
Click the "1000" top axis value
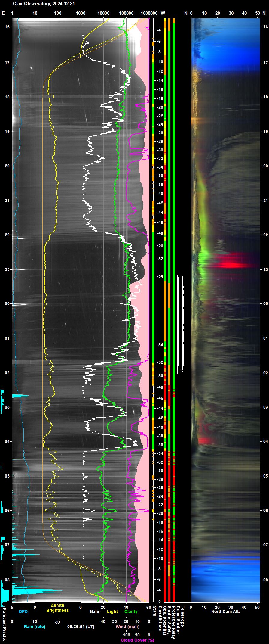pyautogui.click(x=81, y=13)
